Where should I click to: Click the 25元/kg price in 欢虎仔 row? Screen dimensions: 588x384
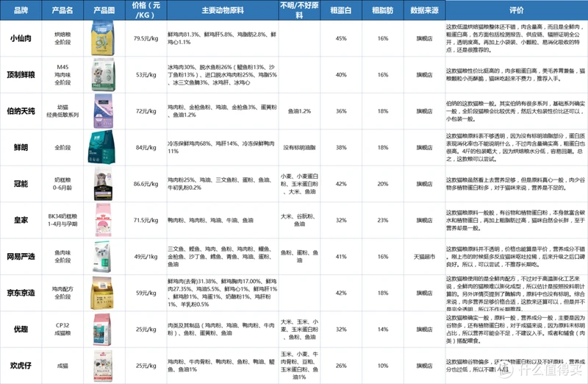[146, 365]
